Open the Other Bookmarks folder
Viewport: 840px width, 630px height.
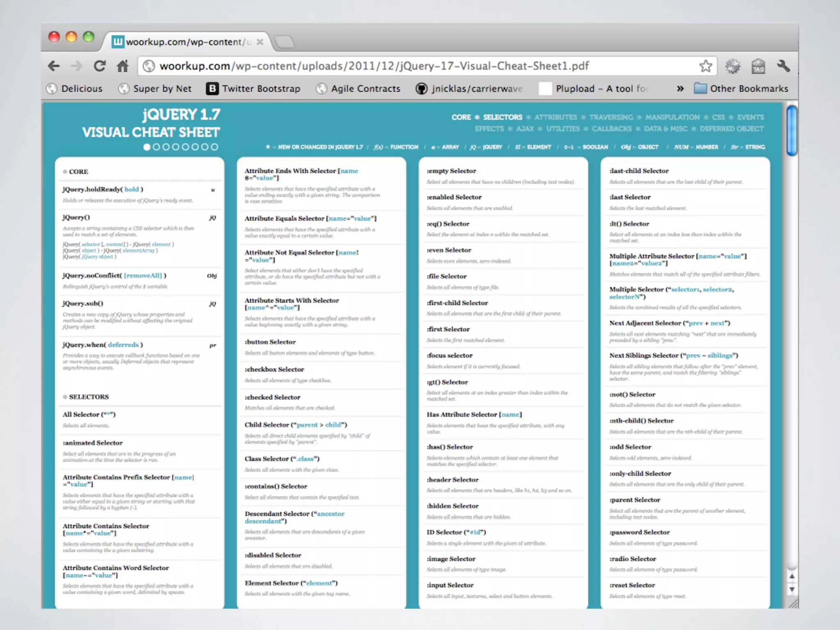(741, 89)
